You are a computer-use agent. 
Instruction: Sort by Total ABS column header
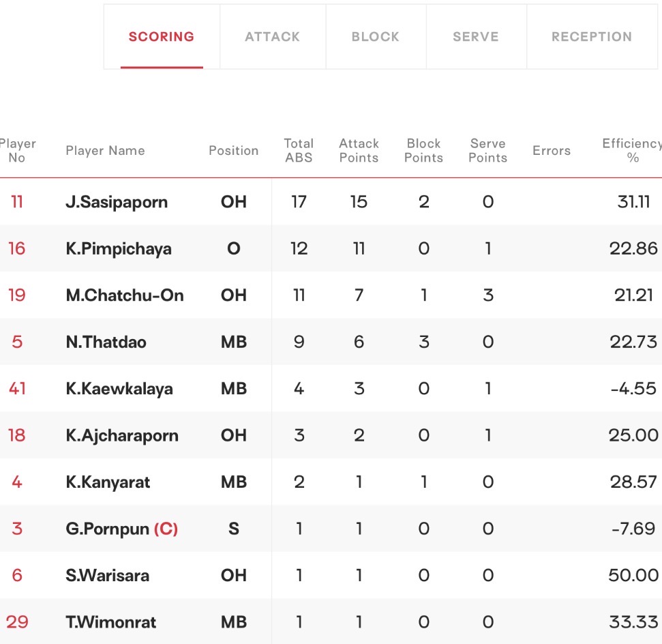click(x=299, y=151)
